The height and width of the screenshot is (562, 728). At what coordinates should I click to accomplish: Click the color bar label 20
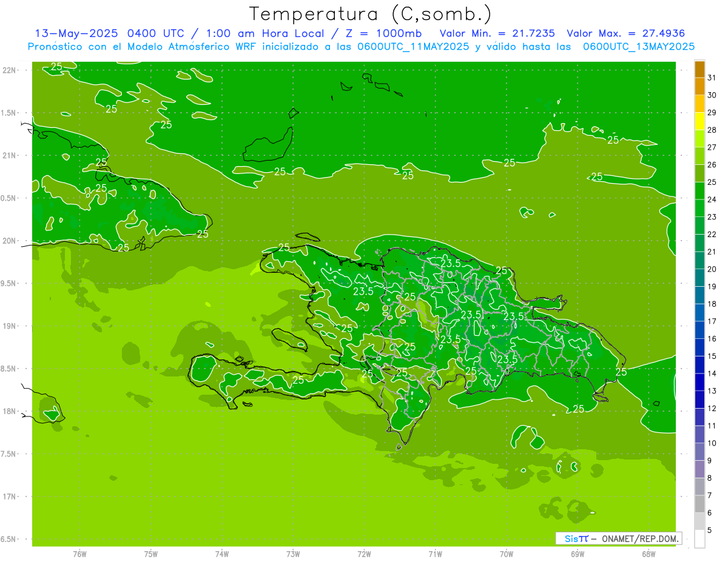coord(712,269)
